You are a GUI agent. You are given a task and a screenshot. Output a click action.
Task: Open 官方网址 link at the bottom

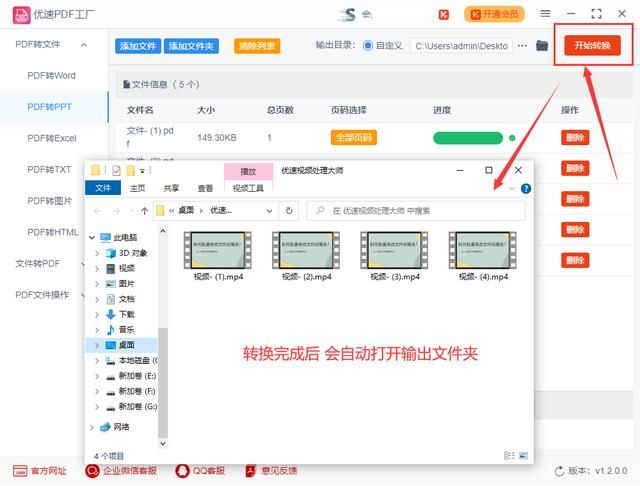pos(40,471)
